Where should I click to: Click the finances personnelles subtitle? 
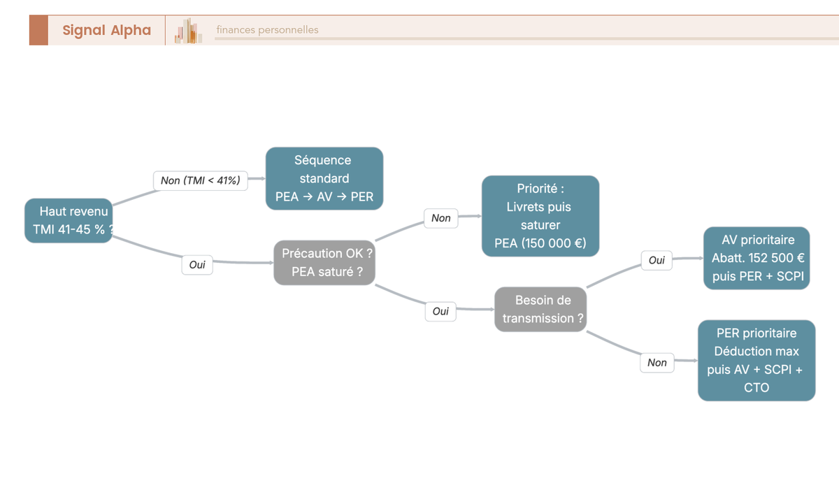pyautogui.click(x=267, y=30)
